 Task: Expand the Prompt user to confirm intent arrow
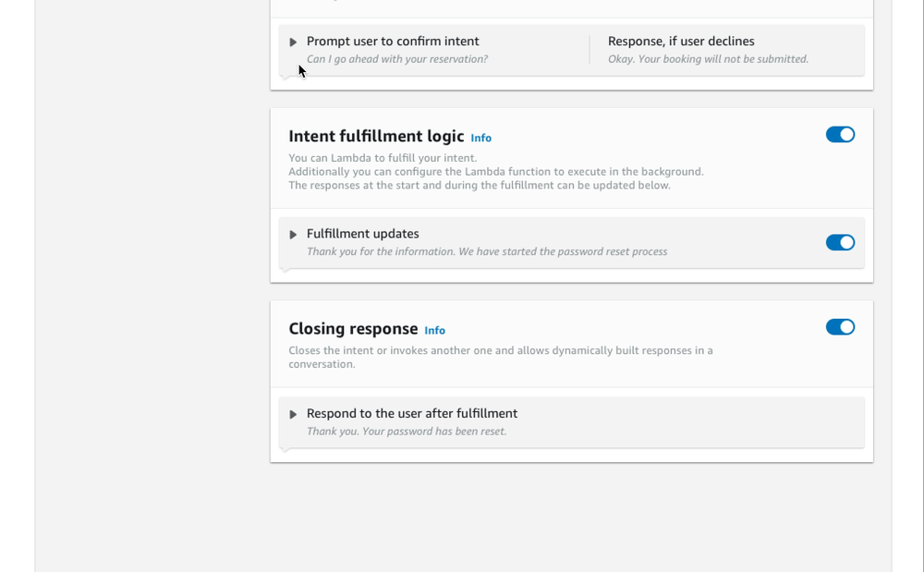pyautogui.click(x=293, y=42)
